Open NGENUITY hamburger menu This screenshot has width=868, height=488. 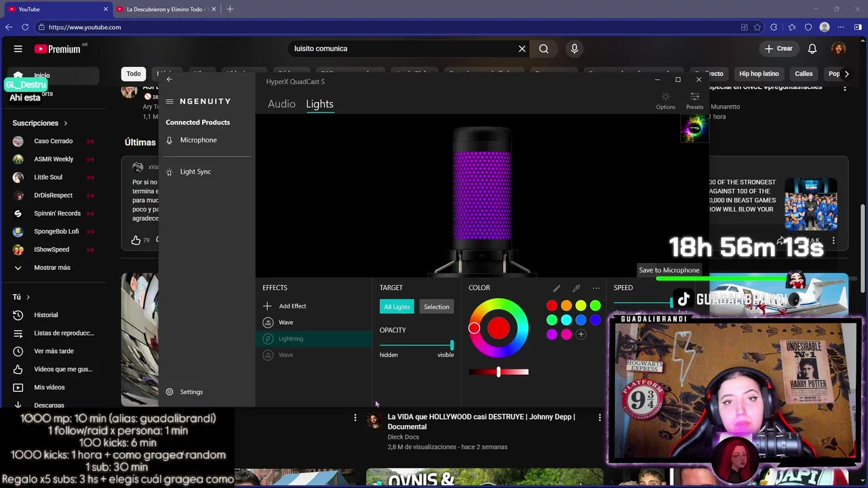pyautogui.click(x=170, y=102)
